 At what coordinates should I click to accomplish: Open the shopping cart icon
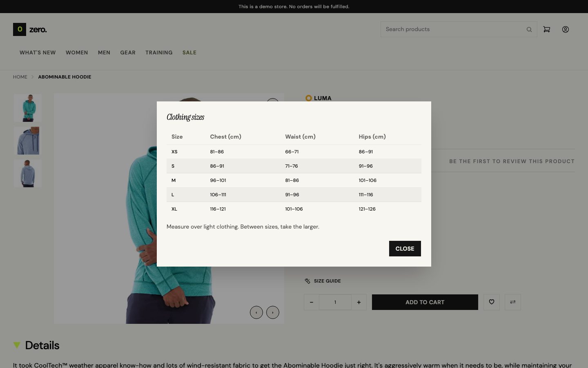click(547, 29)
